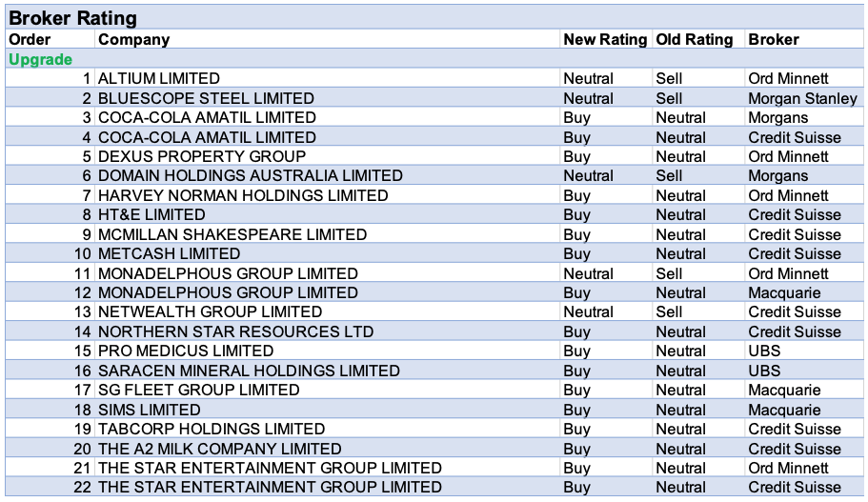Click the MCMILLAN SHAKESPEARE LIMITED cell
This screenshot has width=868, height=502.
[232, 234]
